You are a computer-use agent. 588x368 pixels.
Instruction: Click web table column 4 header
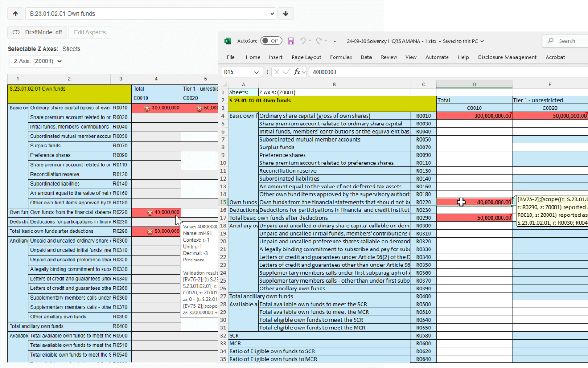click(x=156, y=79)
